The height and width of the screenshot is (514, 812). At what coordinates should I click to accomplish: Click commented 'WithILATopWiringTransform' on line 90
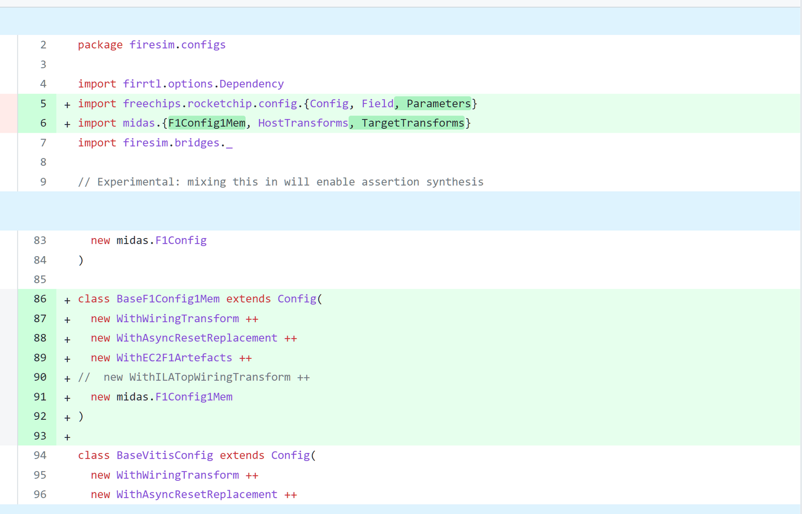(210, 377)
